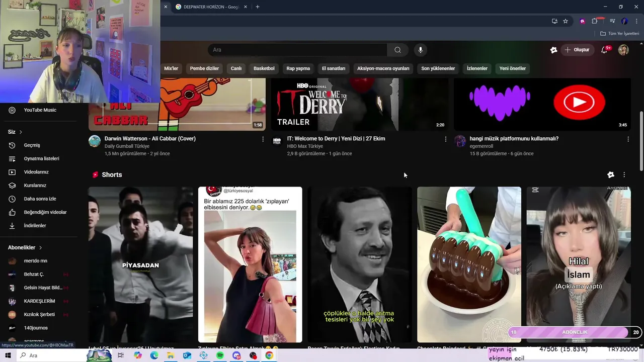Viewport: 644px width, 362px height.
Task: Open YouTube Music in sidebar
Action: click(40, 110)
